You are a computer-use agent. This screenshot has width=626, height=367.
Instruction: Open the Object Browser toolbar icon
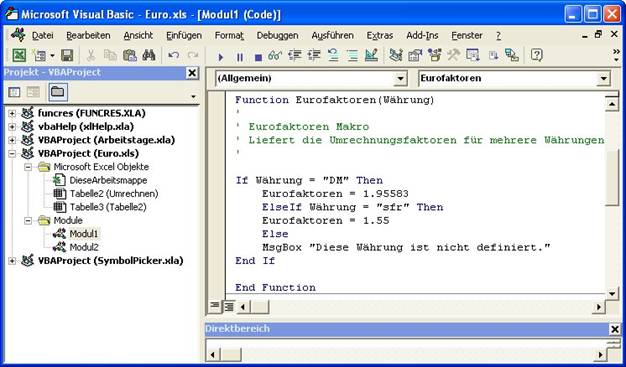(x=434, y=55)
